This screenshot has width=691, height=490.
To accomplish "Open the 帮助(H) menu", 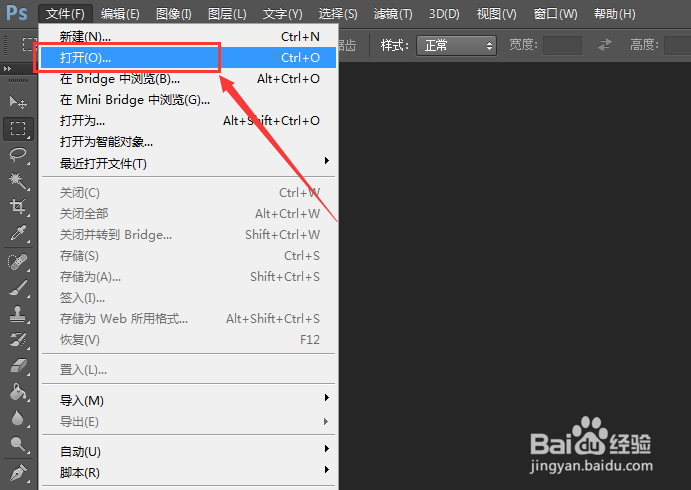I will click(x=614, y=14).
